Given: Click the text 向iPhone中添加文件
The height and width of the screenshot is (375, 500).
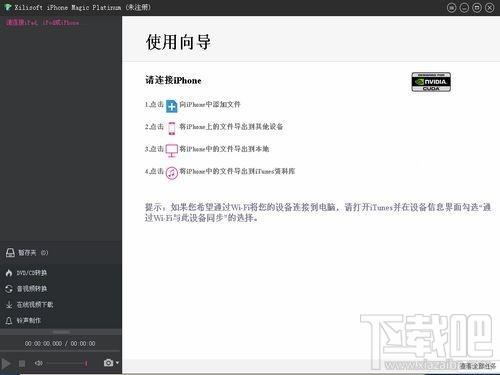Looking at the screenshot, I should 210,104.
